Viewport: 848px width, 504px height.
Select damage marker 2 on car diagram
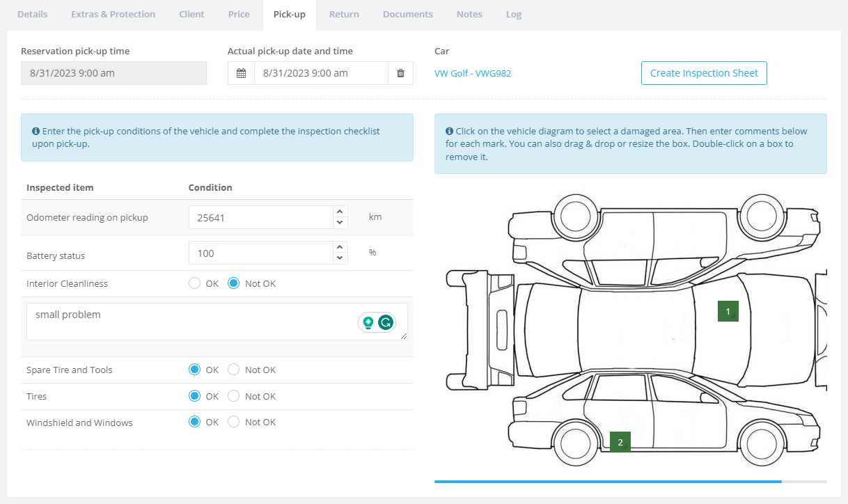[x=620, y=442]
